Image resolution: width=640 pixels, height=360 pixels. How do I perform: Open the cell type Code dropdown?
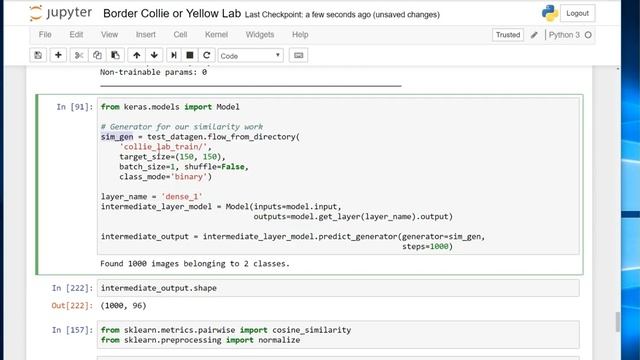point(251,56)
